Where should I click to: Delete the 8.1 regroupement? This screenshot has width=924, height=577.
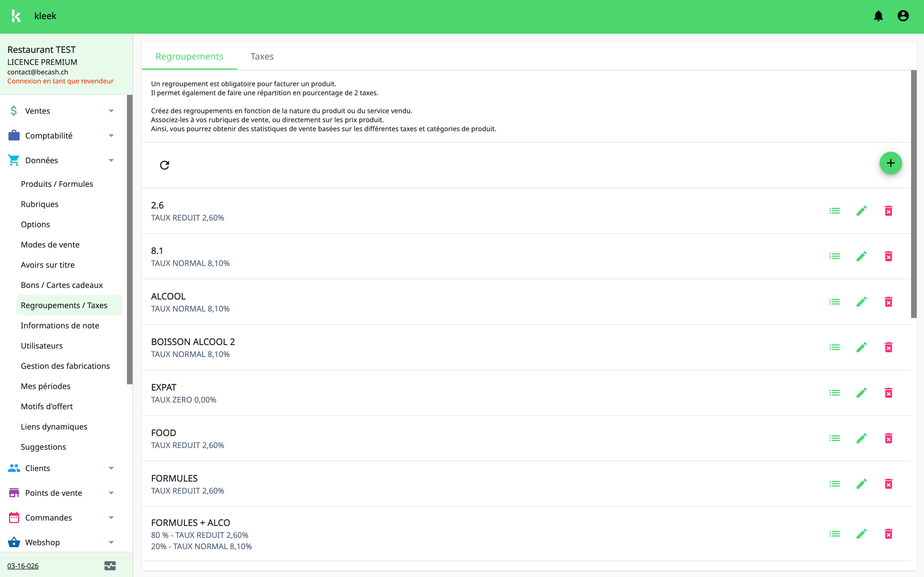(x=889, y=256)
